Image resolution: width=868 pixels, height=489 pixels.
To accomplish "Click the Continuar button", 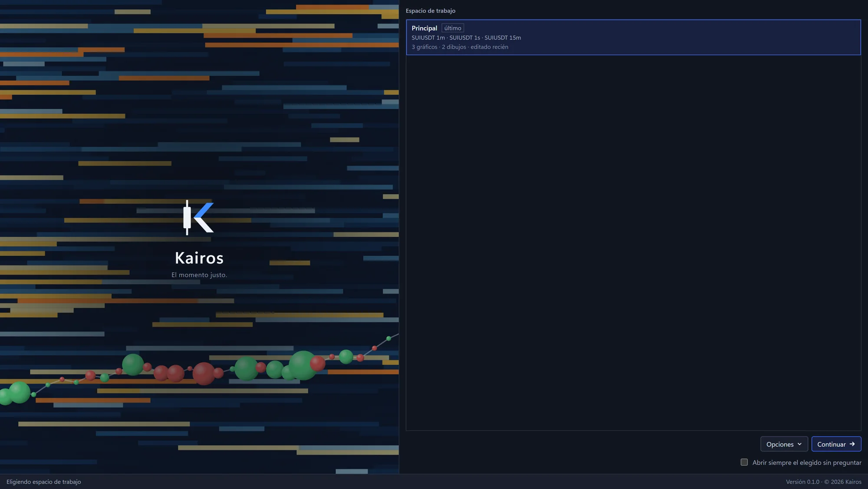I will pyautogui.click(x=836, y=444).
